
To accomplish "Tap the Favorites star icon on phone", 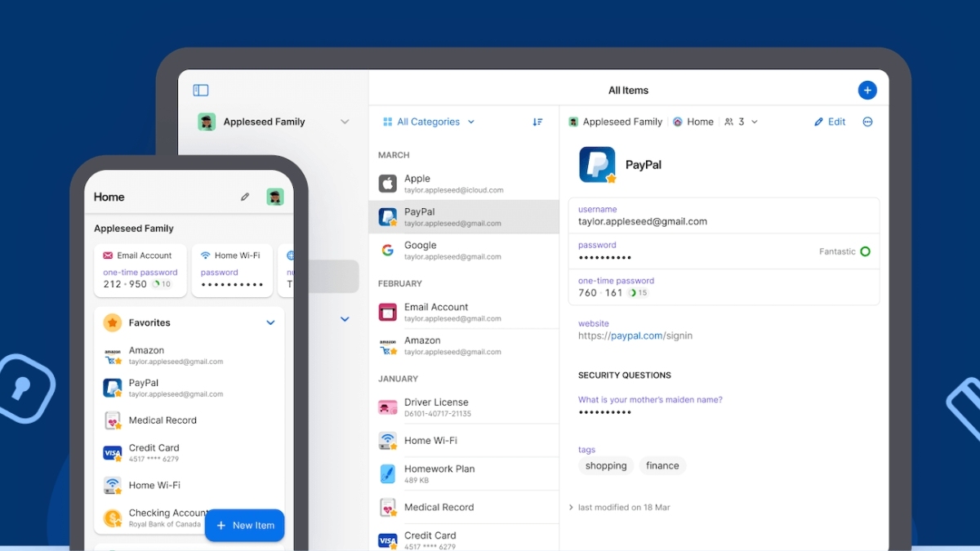I will (113, 322).
